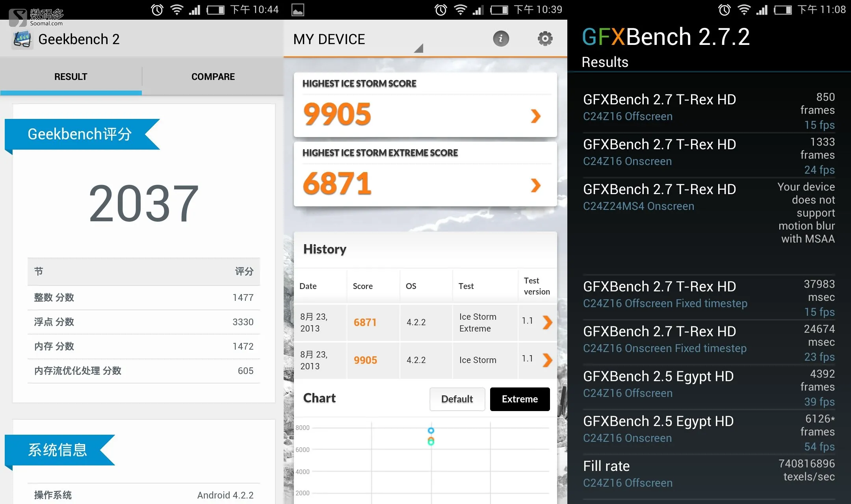851x504 pixels.
Task: Click score 6871 in history table
Action: (x=365, y=322)
